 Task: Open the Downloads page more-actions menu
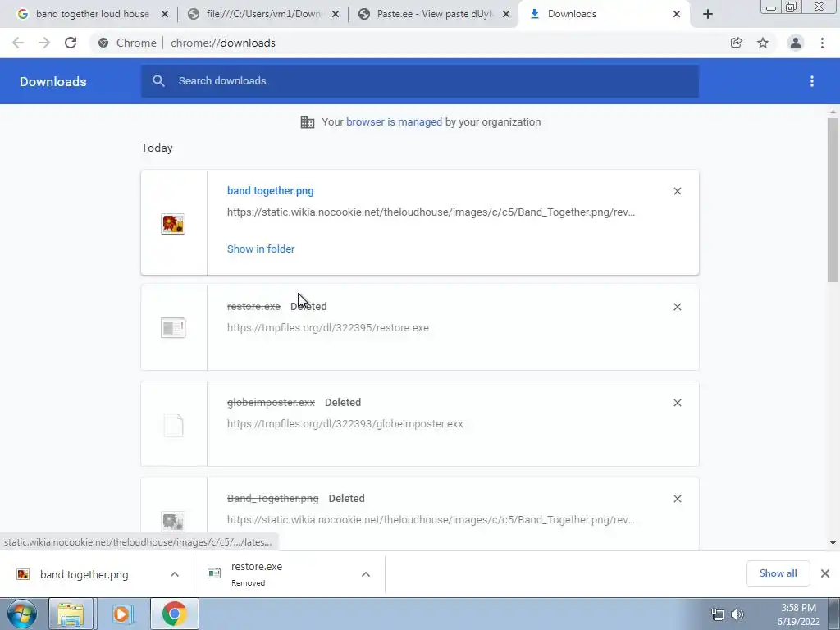point(812,81)
